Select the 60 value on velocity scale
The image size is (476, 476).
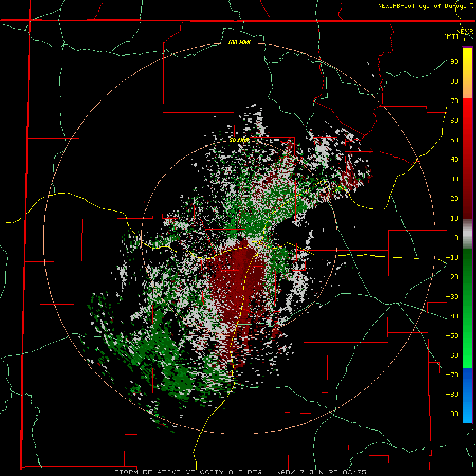click(x=454, y=121)
